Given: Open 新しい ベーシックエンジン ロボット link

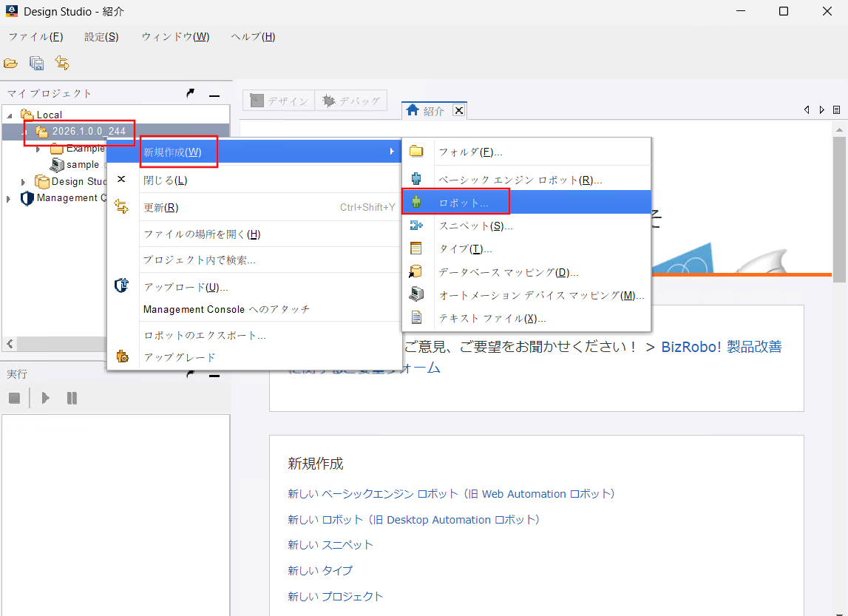Looking at the screenshot, I should point(451,494).
